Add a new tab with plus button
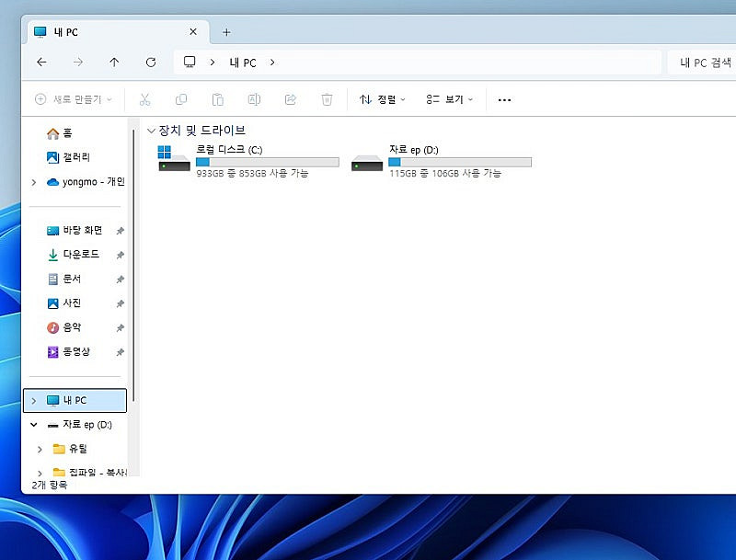The image size is (736, 560). 226,32
